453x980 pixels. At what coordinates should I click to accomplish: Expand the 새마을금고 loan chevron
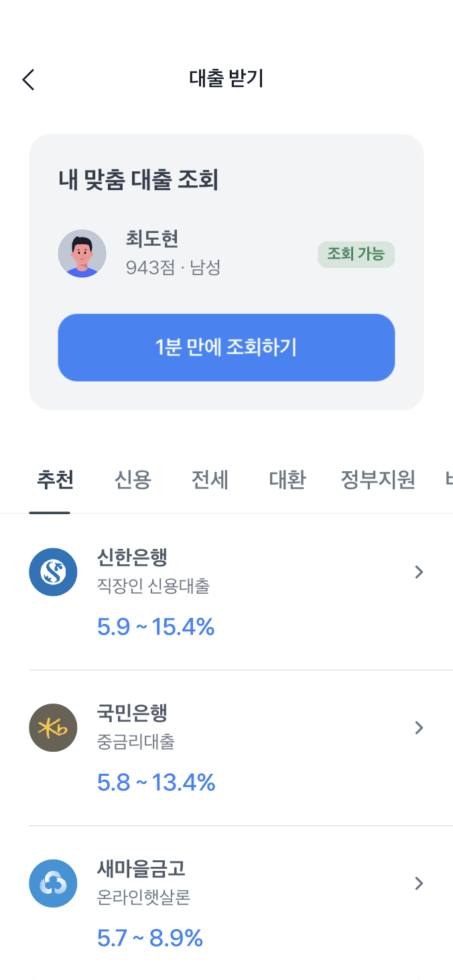[419, 884]
